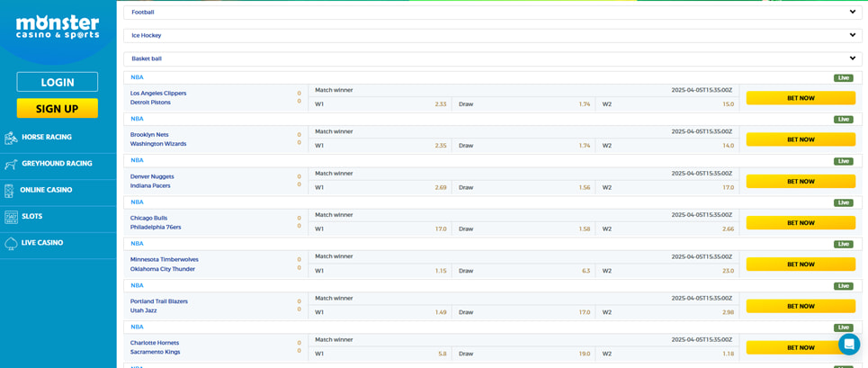Image resolution: width=868 pixels, height=368 pixels.
Task: Expand the Ice Hockey section
Action: (x=852, y=35)
